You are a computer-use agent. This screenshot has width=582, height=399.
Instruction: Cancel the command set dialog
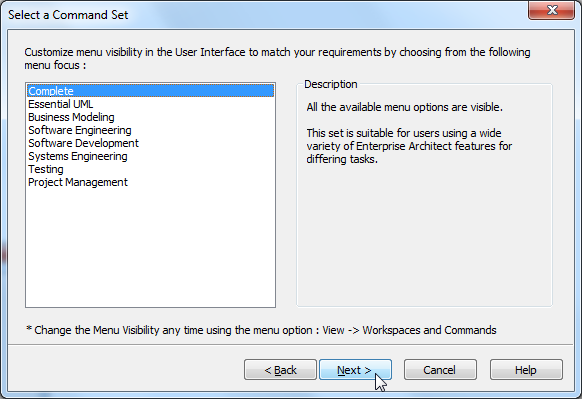point(440,370)
